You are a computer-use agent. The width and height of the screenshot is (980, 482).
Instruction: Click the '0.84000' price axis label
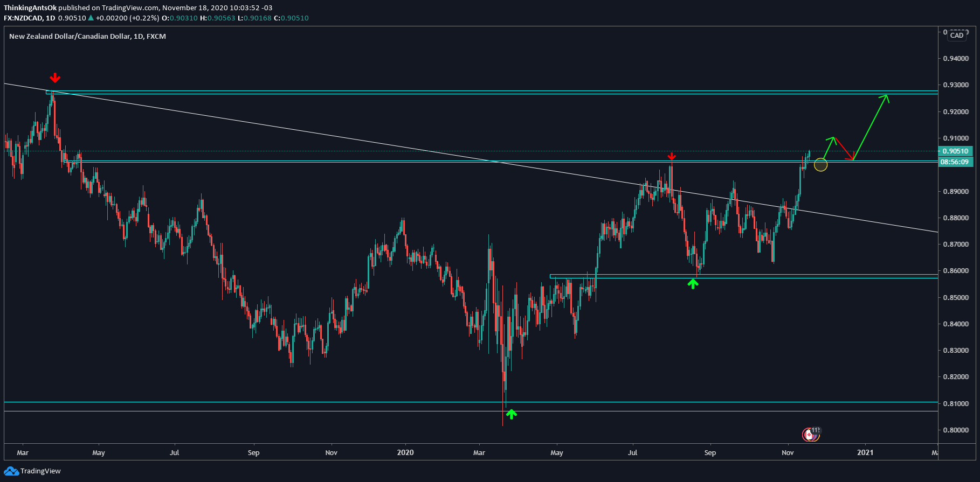(956, 324)
